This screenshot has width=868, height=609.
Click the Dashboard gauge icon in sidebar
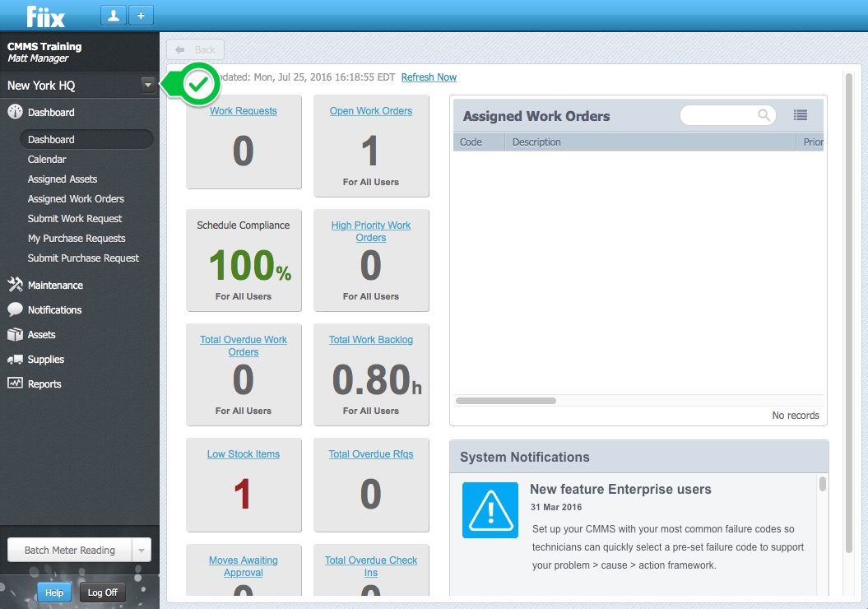(x=15, y=112)
